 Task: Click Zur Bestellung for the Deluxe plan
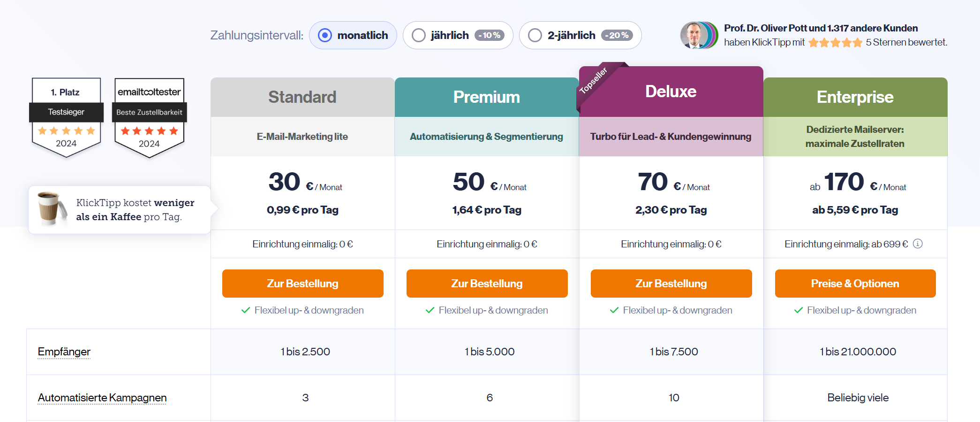coord(671,284)
